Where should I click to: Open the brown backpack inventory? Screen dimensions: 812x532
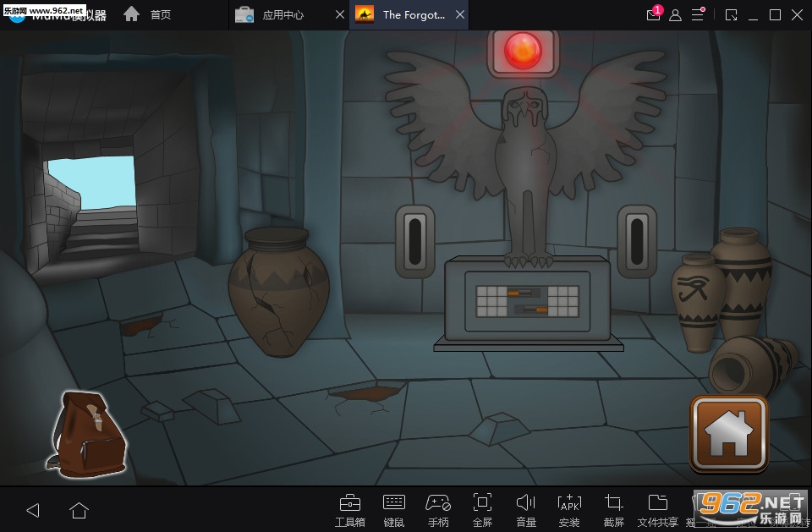coord(88,434)
